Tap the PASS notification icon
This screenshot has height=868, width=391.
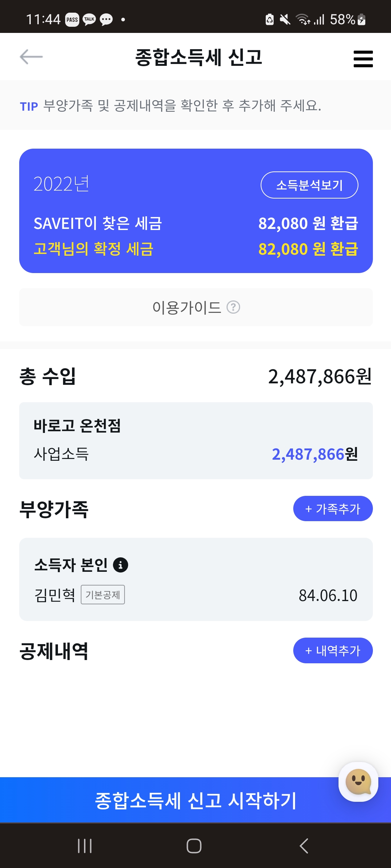click(72, 20)
